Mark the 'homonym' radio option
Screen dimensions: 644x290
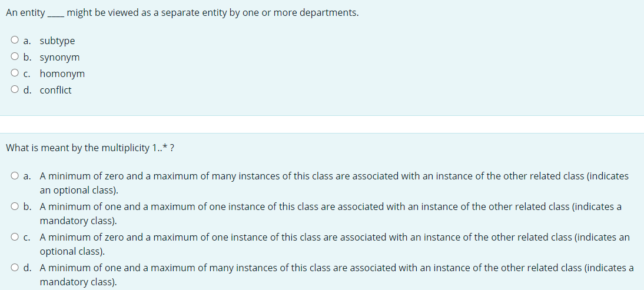15,73
